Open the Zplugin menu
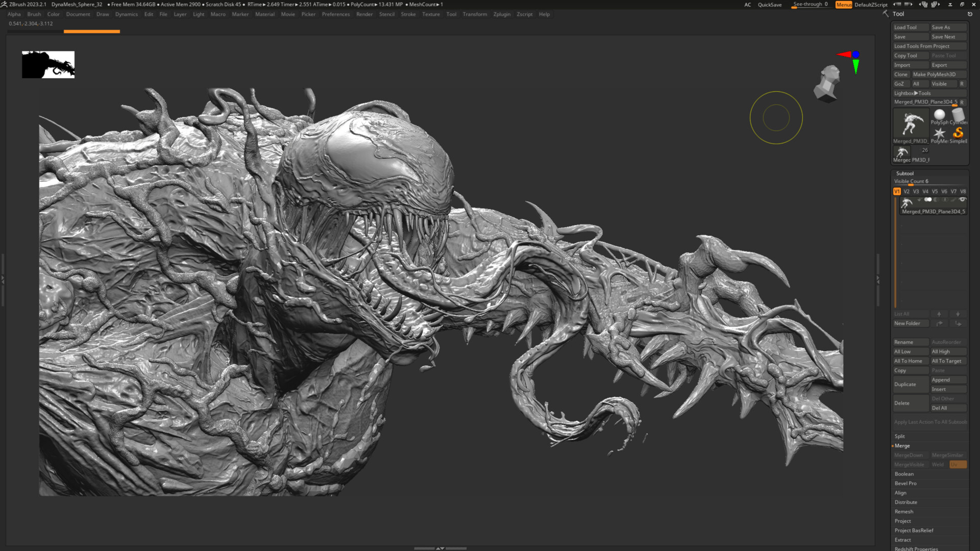The width and height of the screenshot is (980, 551). coord(501,14)
